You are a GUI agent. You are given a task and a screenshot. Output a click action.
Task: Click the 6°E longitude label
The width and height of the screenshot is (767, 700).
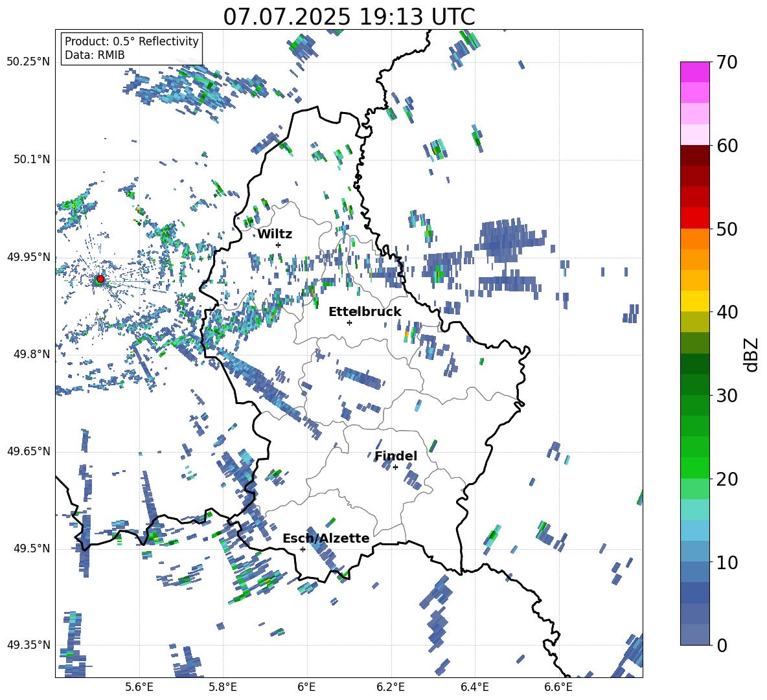(x=306, y=687)
